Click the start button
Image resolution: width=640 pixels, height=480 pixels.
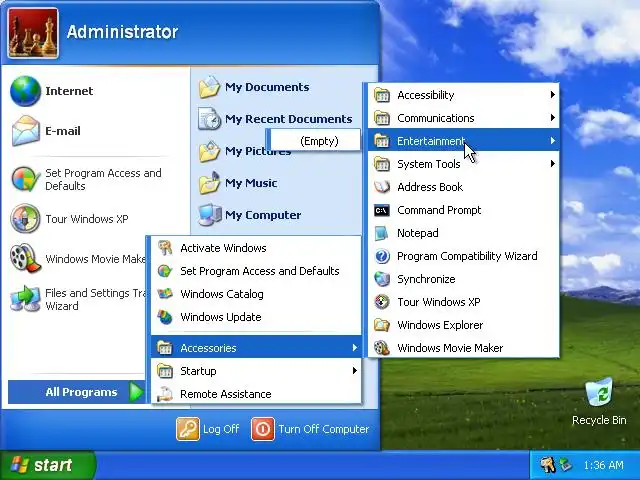(48, 465)
